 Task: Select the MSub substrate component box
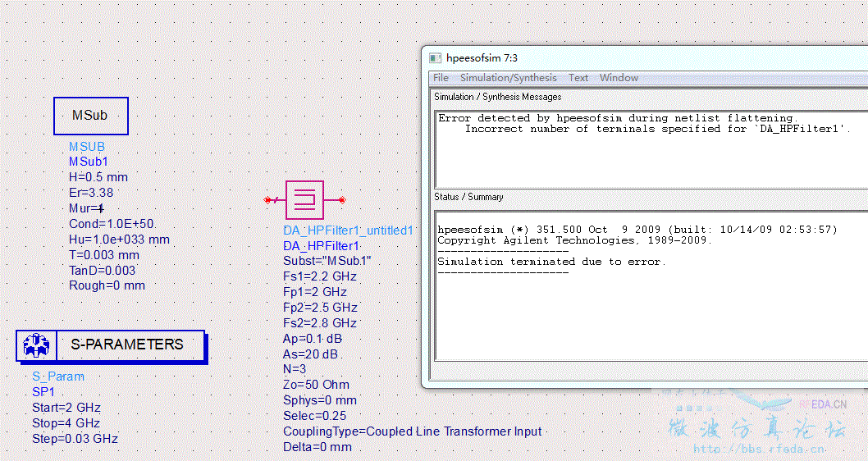(91, 116)
